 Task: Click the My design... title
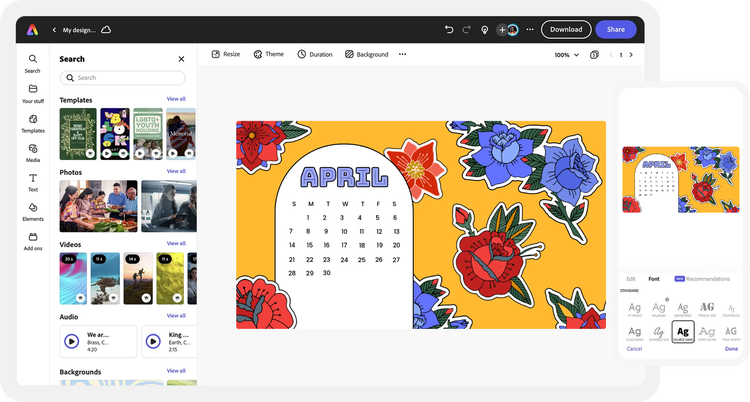79,30
